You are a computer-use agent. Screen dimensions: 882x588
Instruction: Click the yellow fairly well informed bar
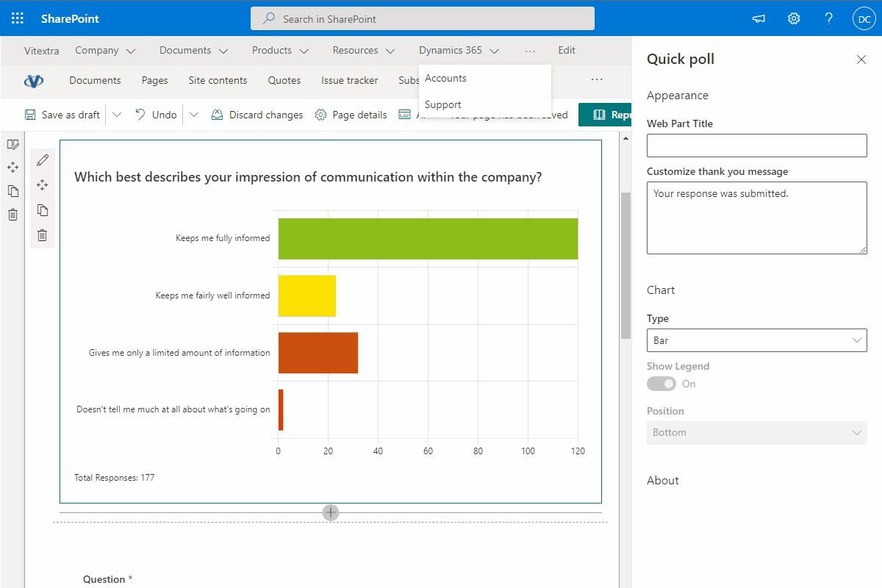307,295
